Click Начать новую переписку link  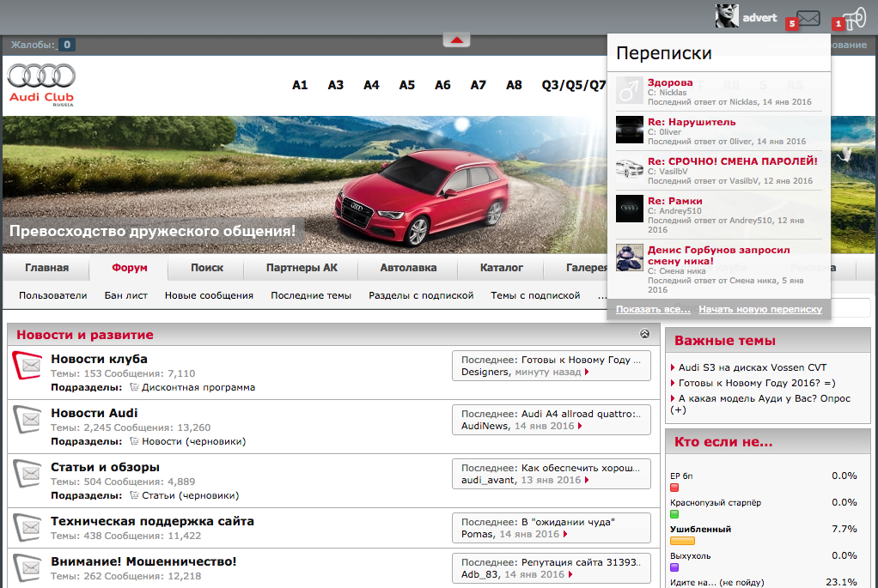click(x=759, y=309)
